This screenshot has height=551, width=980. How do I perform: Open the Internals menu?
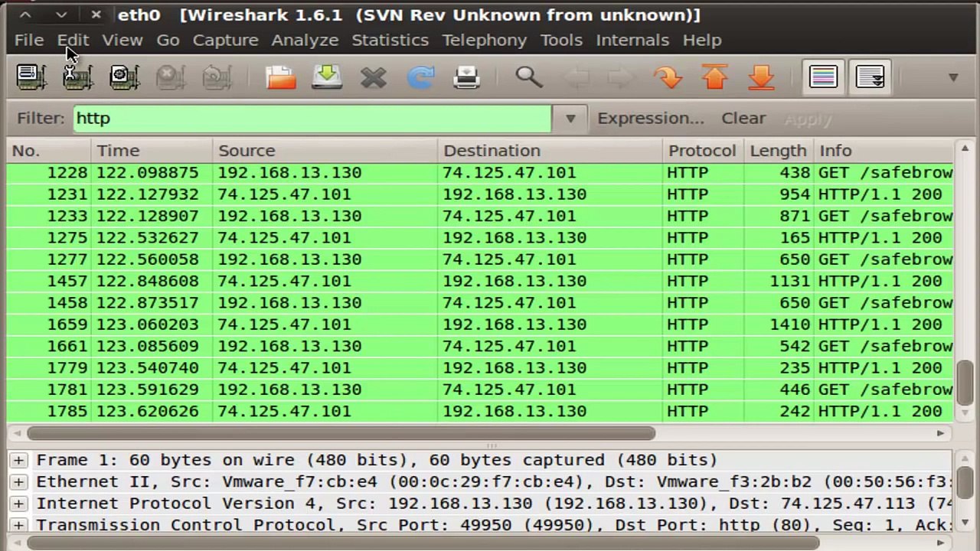click(632, 40)
